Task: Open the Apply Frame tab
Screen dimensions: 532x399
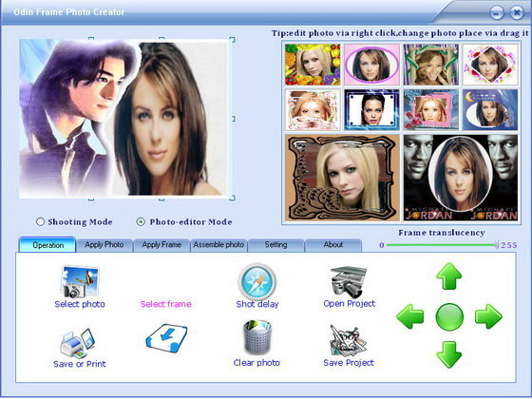Action: point(161,245)
